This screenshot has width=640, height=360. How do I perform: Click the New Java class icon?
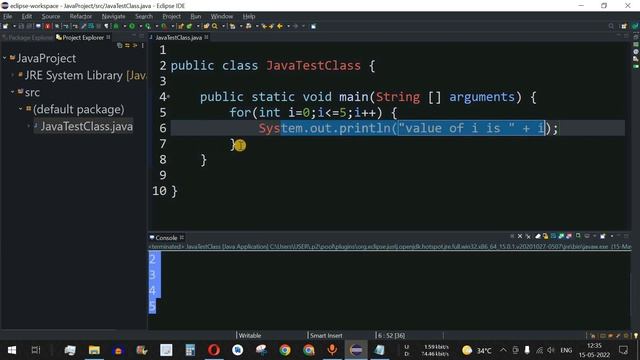point(189,26)
